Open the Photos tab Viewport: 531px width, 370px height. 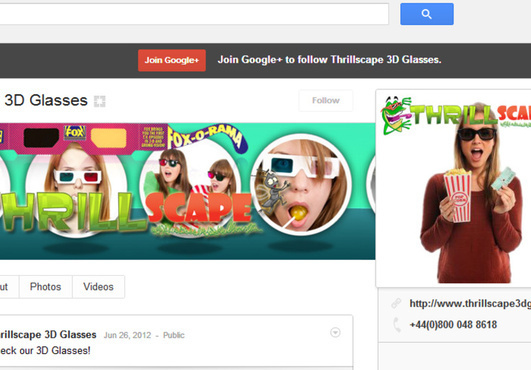(45, 287)
